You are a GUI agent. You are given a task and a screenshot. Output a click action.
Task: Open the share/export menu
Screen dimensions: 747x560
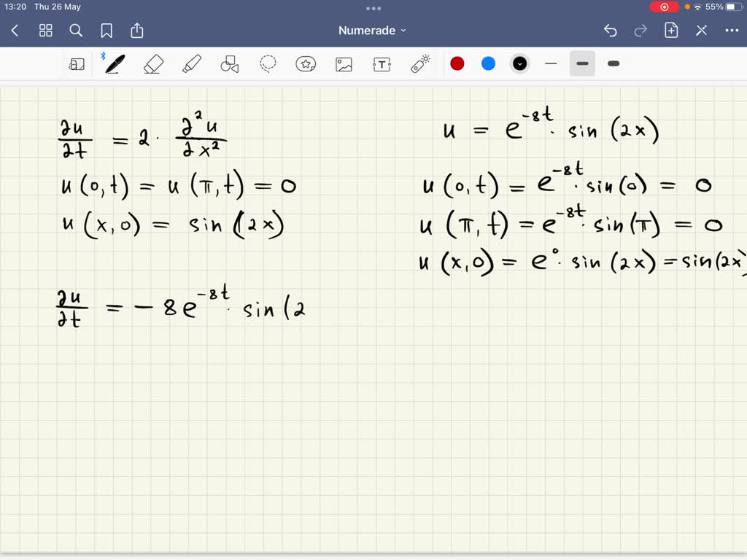137,31
